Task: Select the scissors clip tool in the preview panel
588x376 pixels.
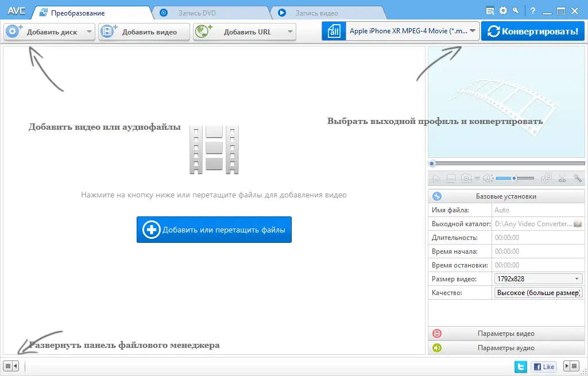Action: [562, 179]
